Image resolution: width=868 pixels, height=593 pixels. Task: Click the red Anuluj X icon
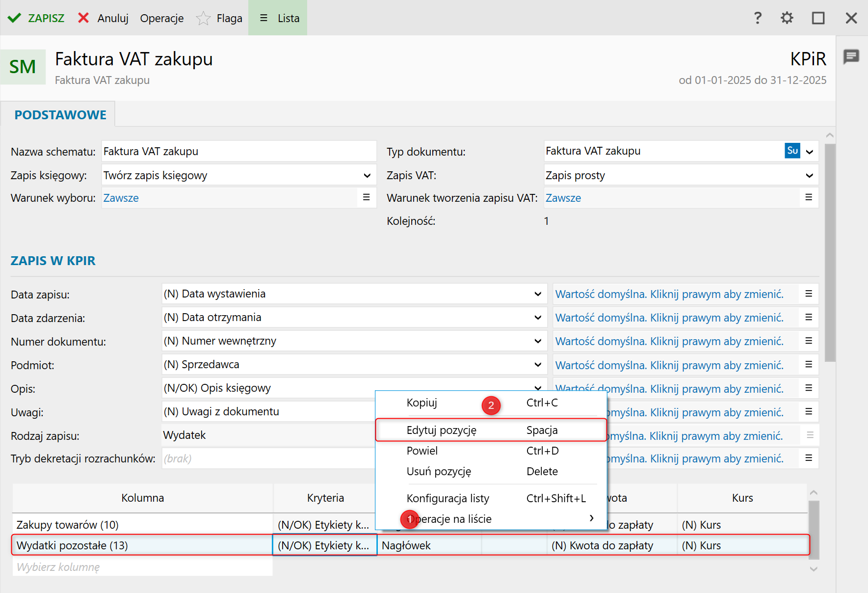(x=83, y=18)
